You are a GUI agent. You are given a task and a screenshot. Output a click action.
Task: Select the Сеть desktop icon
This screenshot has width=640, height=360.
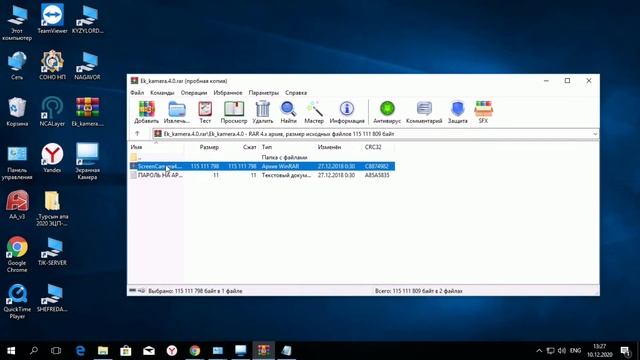(17, 65)
